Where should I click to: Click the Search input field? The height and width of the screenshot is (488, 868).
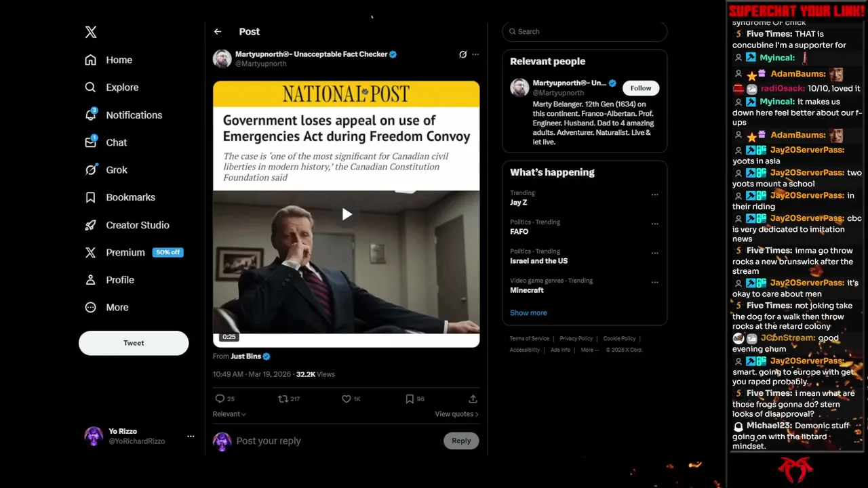585,32
